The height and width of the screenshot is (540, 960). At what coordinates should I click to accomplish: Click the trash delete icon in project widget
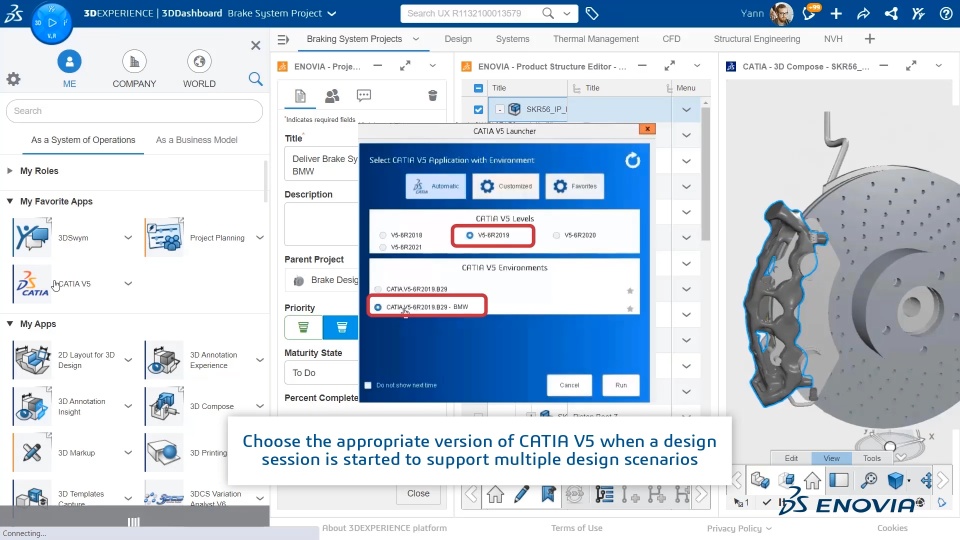point(432,96)
